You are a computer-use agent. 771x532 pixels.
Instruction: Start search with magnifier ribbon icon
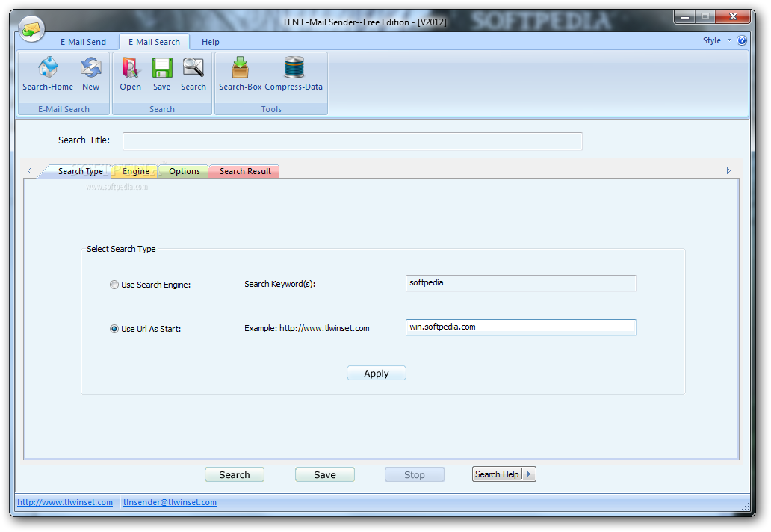[193, 74]
